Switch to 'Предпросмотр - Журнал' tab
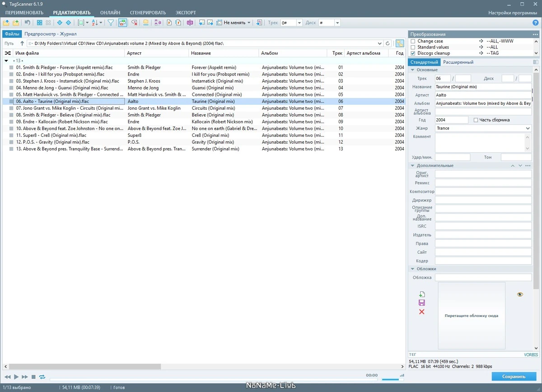This screenshot has width=542, height=392. point(50,34)
